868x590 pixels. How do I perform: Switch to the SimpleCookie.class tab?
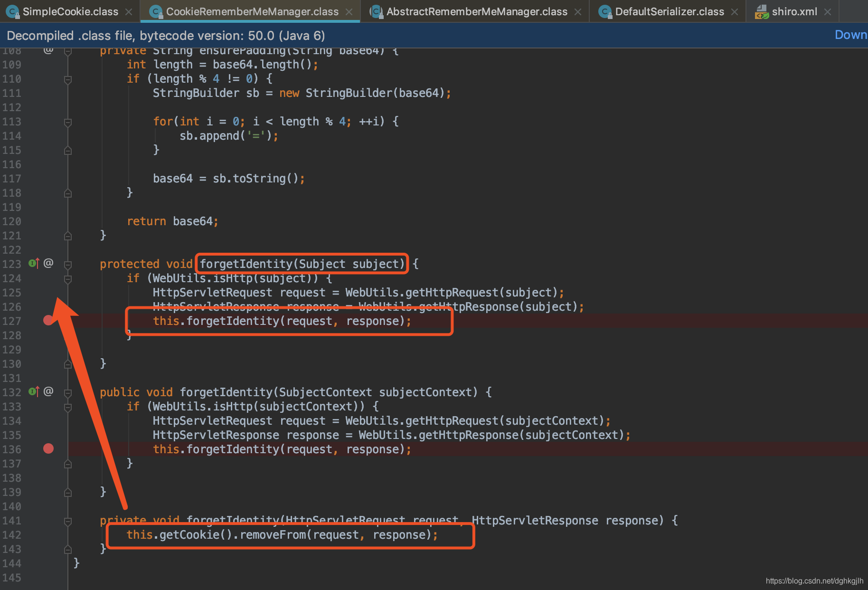point(70,11)
